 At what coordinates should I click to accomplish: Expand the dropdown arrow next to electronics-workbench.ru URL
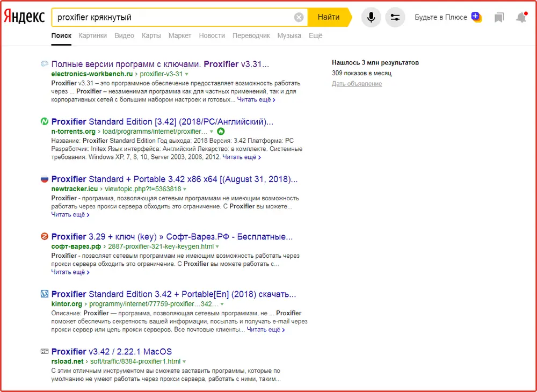pyautogui.click(x=187, y=74)
